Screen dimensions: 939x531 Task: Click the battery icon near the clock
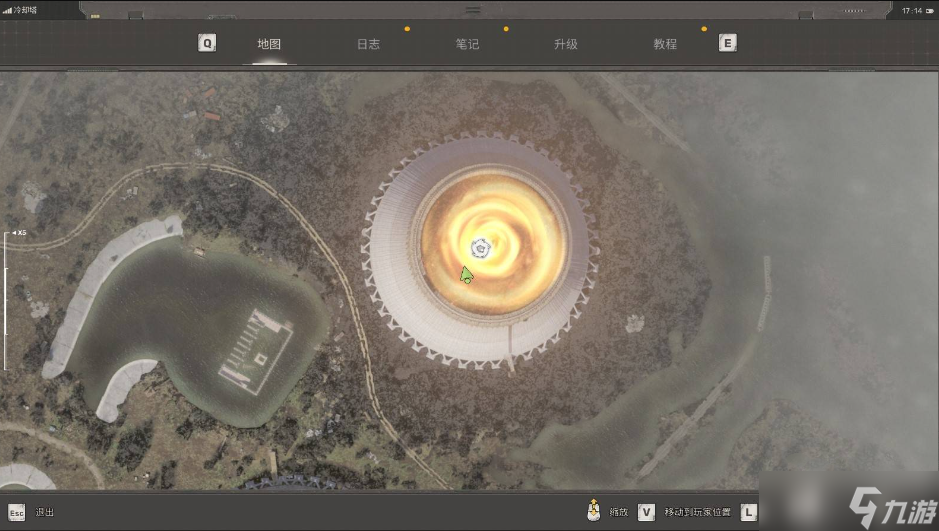tap(930, 11)
